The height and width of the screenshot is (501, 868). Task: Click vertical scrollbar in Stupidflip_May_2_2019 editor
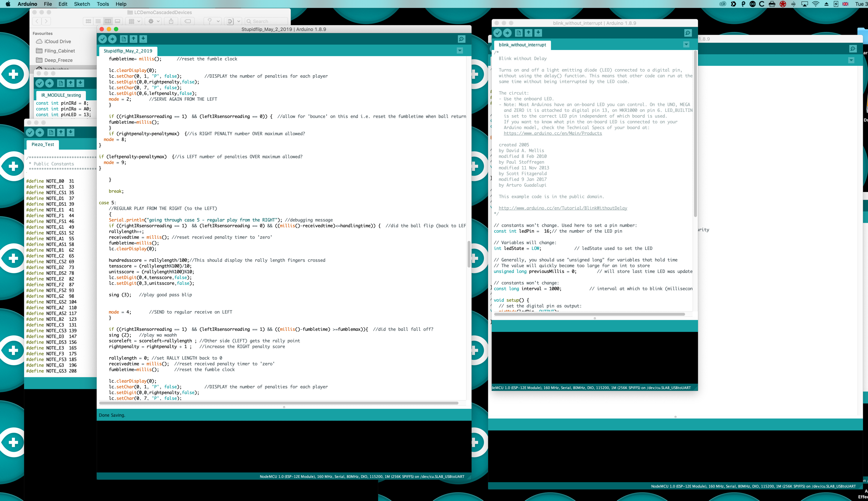point(469,254)
